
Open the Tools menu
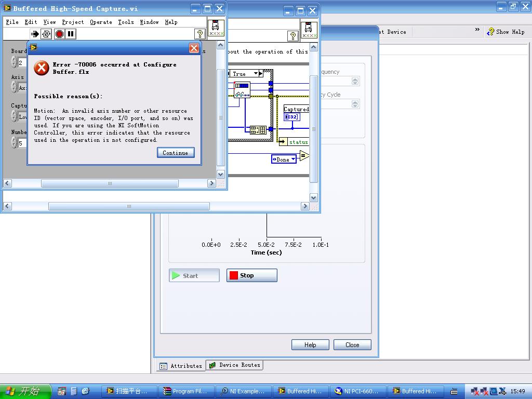click(126, 22)
